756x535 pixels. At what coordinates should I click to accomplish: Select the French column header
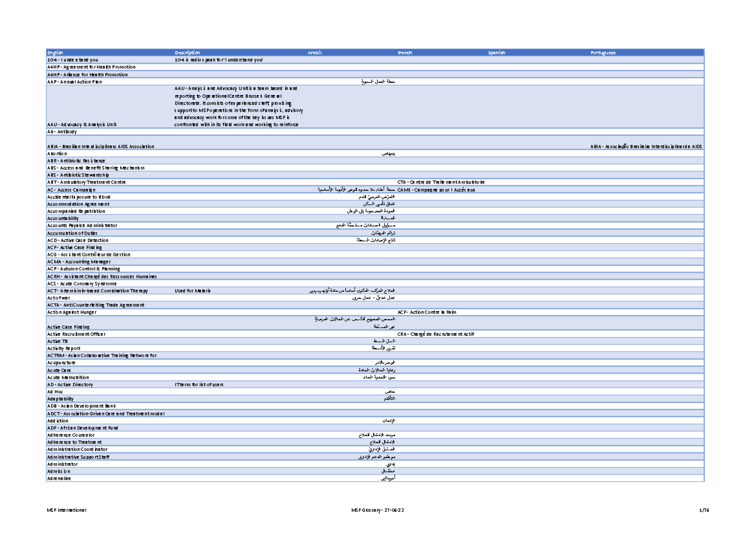pos(404,53)
